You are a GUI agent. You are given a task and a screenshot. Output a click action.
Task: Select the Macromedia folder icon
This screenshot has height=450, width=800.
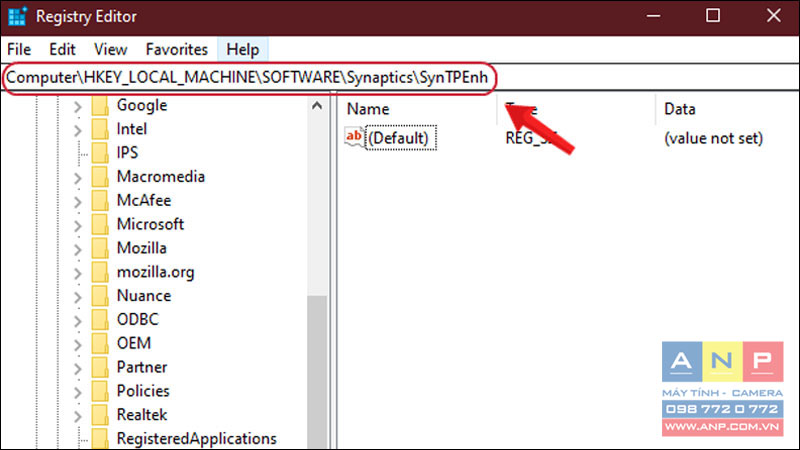click(100, 177)
